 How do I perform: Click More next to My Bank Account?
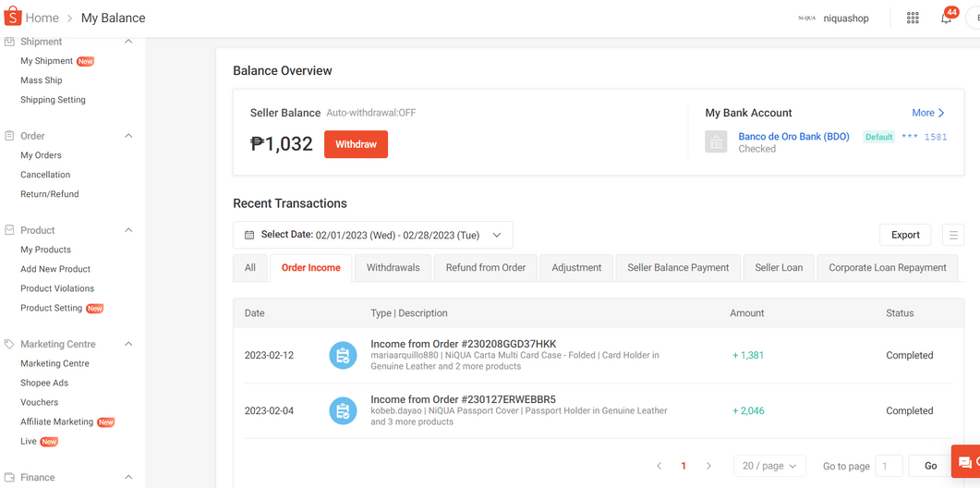[x=927, y=113]
